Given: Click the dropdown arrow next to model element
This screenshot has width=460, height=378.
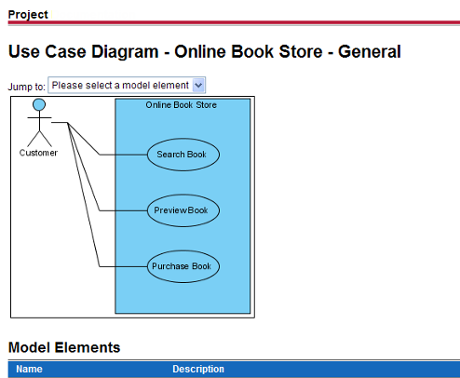Looking at the screenshot, I should 198,85.
